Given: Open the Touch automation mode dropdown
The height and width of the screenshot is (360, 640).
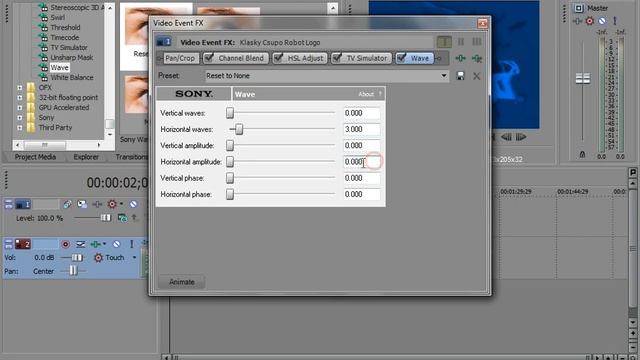Looking at the screenshot, I should [134, 258].
